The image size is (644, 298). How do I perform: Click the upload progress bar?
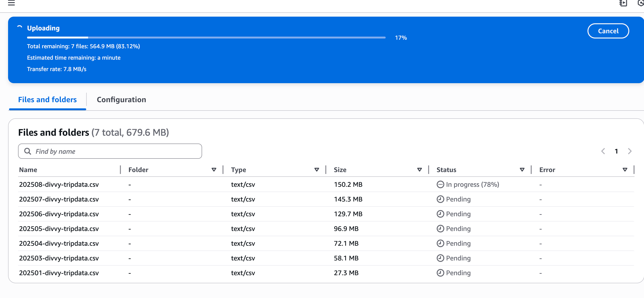(x=206, y=38)
